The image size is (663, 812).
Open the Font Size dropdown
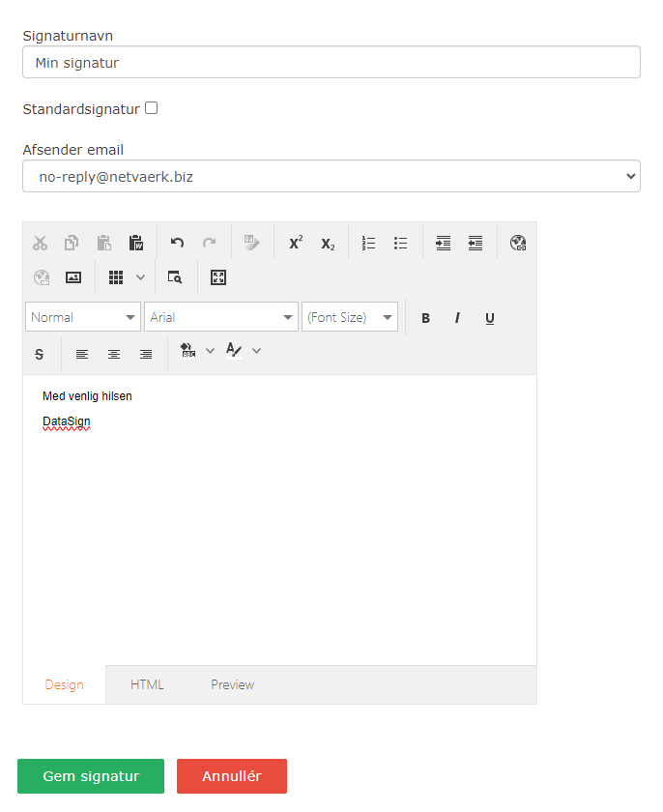click(x=388, y=317)
